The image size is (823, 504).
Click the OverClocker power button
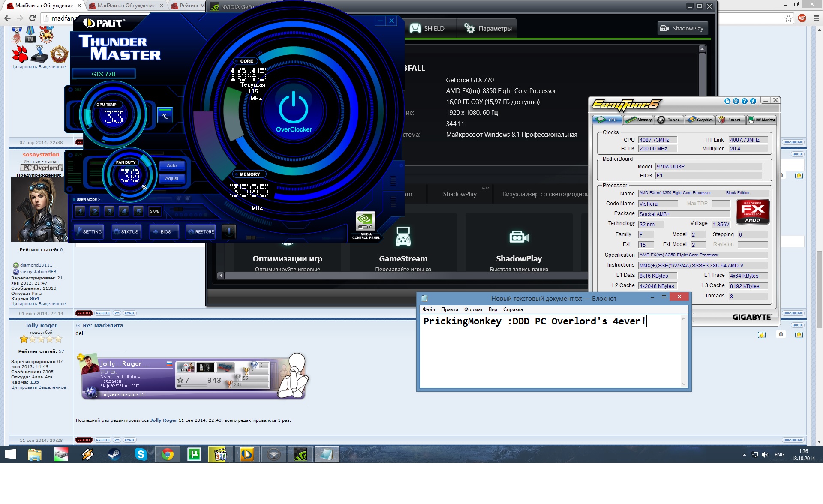[x=294, y=110]
